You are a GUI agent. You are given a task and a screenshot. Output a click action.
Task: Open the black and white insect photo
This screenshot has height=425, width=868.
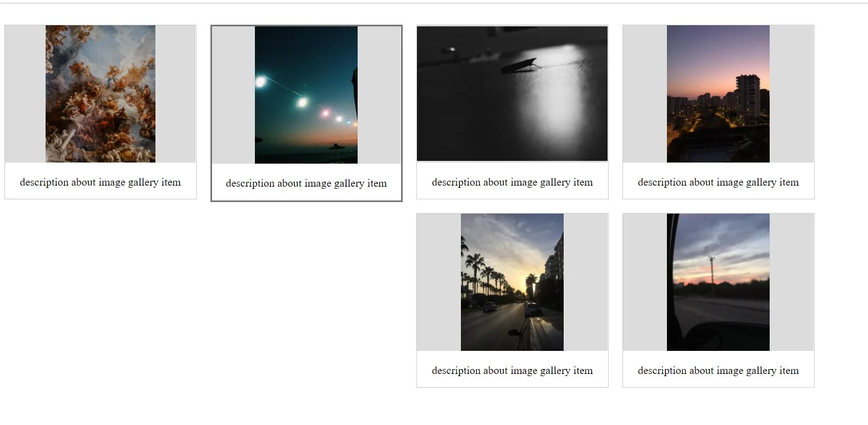512,94
